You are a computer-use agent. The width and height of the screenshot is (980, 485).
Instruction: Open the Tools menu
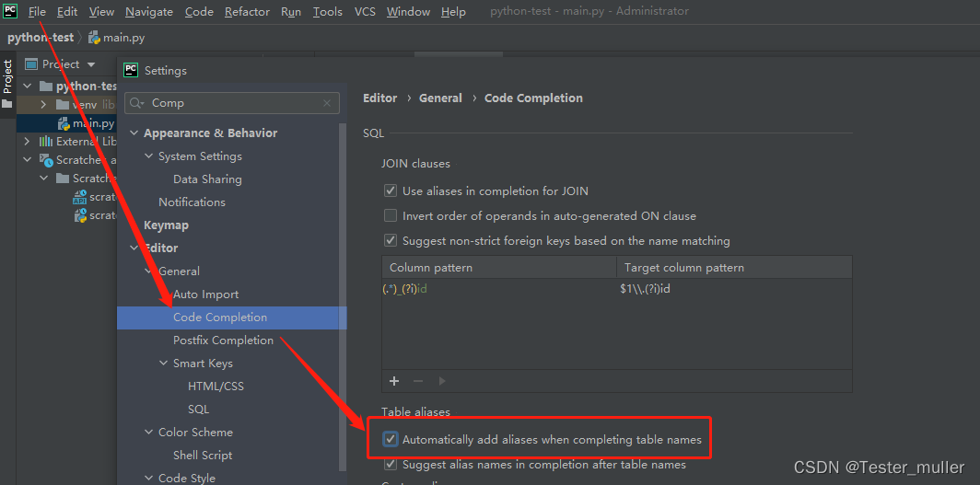tap(328, 11)
